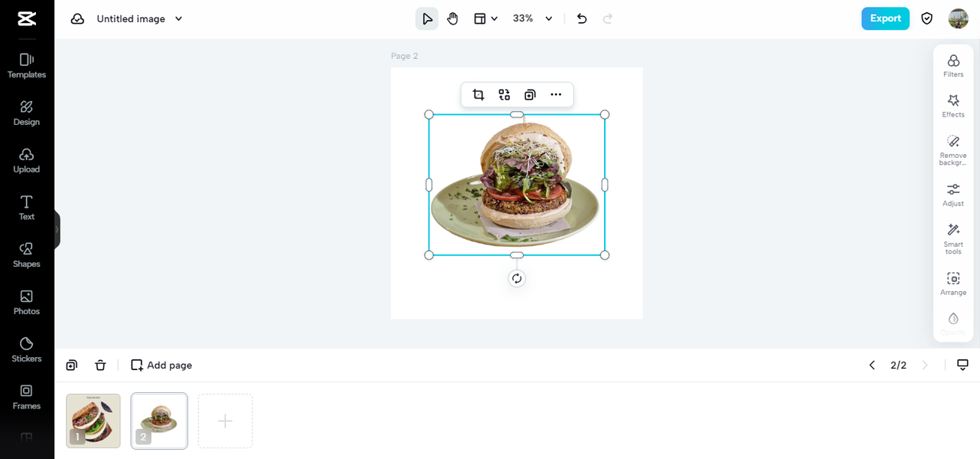Open the Templates panel

coord(27,66)
